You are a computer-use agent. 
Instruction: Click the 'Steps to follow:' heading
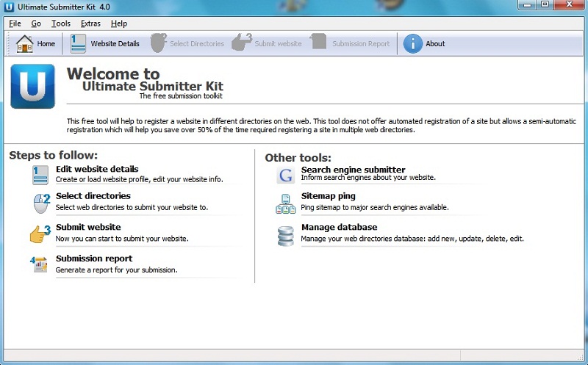tap(53, 155)
